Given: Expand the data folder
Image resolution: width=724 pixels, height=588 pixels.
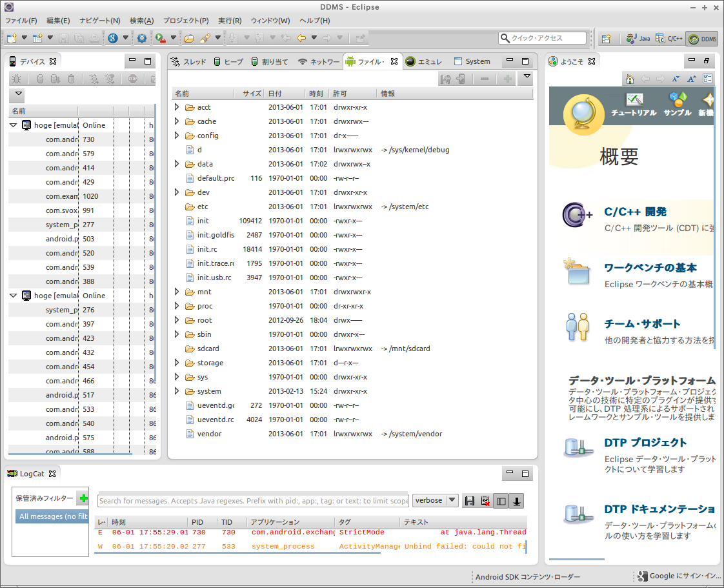Looking at the screenshot, I should point(177,164).
